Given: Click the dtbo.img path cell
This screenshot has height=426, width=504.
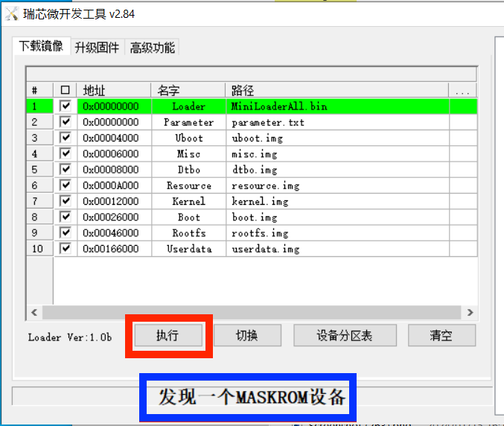Looking at the screenshot, I should tap(337, 170).
